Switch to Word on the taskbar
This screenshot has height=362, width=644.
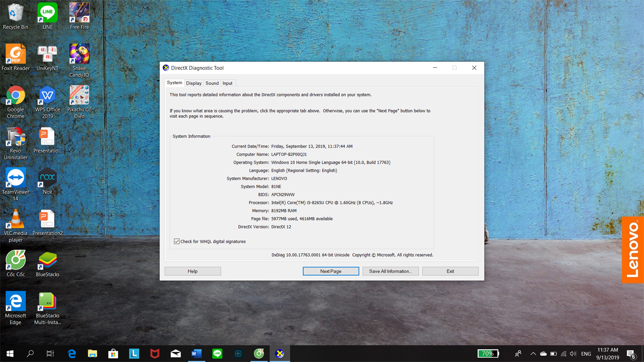coord(197,354)
